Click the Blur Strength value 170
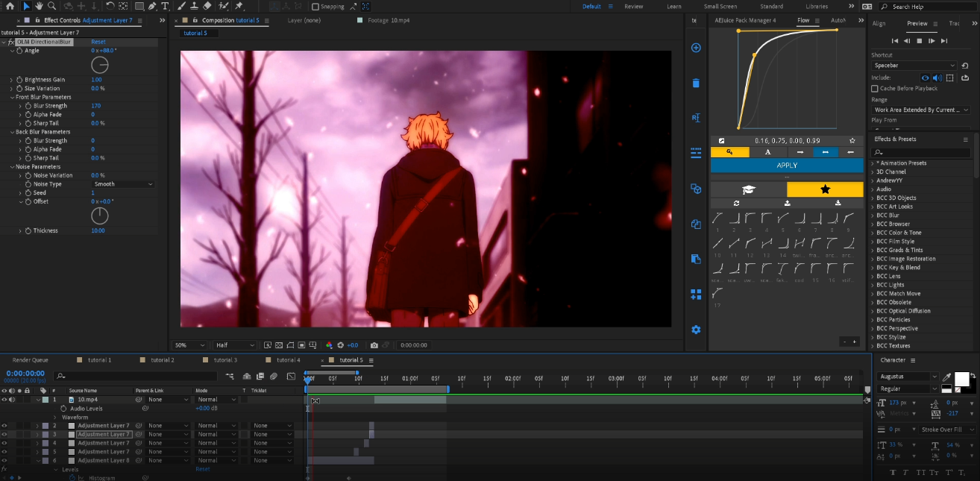Image resolution: width=980 pixels, height=481 pixels. [x=95, y=106]
